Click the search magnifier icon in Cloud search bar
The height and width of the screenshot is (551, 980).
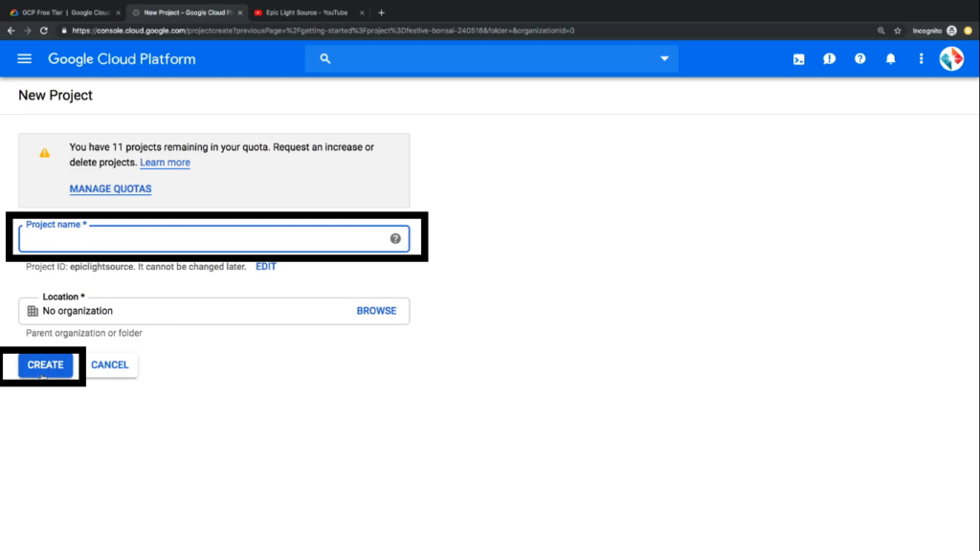325,58
